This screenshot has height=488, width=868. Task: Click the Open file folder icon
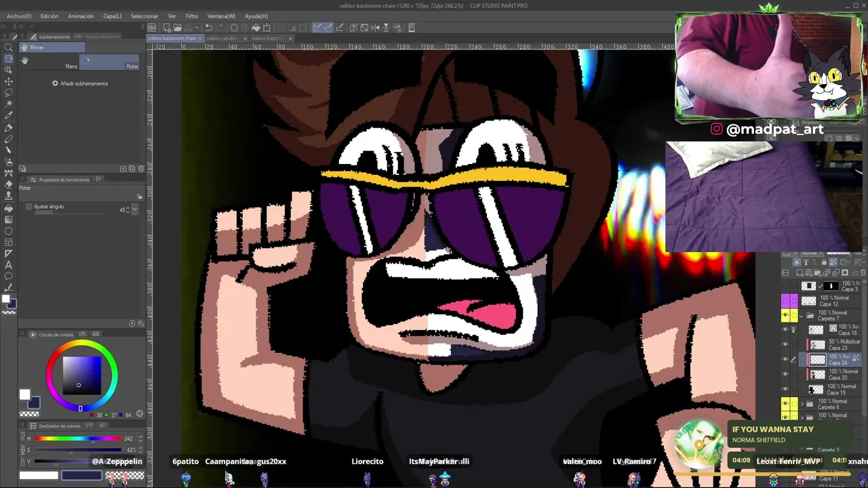pos(177,28)
